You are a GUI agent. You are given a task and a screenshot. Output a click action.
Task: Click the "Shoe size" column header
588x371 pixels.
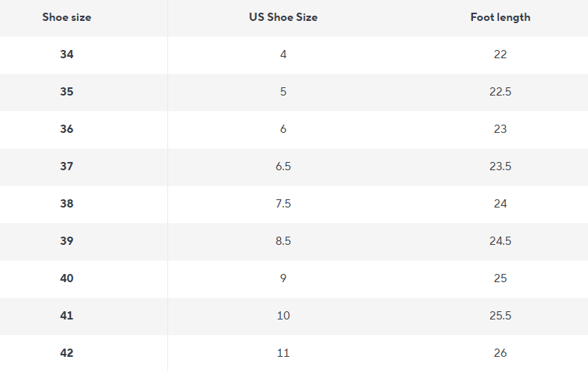click(66, 17)
